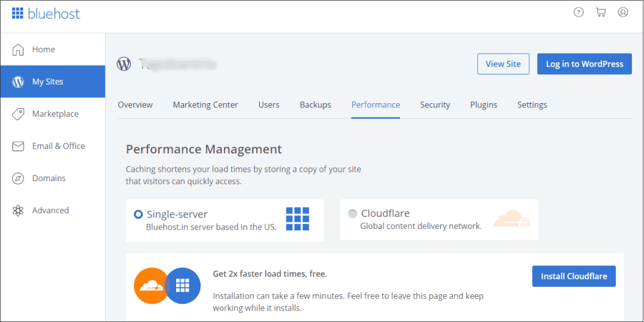The width and height of the screenshot is (644, 322).
Task: Switch to the Users tab
Action: click(x=269, y=105)
